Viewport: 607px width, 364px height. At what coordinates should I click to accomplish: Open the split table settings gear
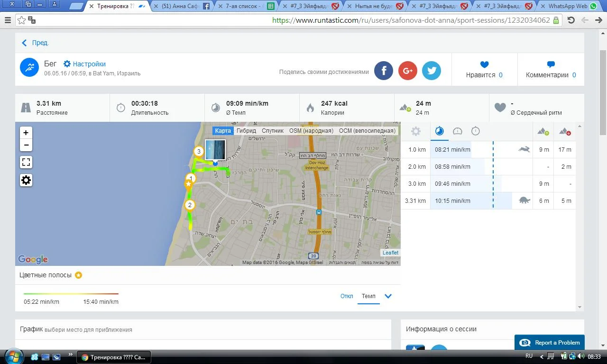click(416, 131)
